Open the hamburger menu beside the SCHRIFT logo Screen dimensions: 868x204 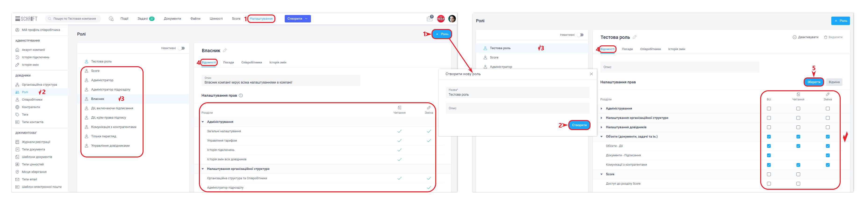coord(18,19)
